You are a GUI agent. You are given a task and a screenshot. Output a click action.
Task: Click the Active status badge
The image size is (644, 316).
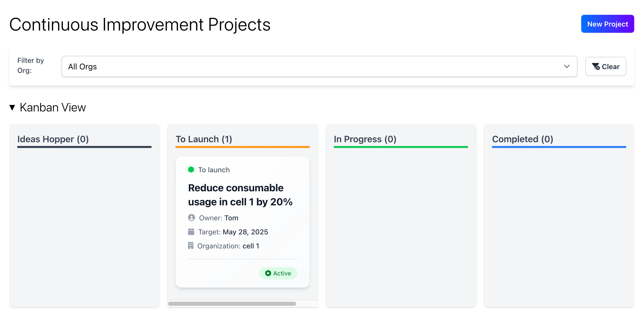278,273
